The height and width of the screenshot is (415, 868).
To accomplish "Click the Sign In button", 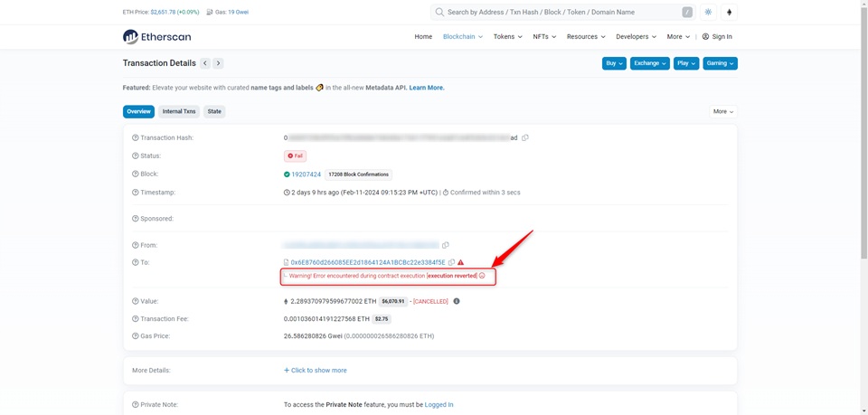I will (718, 37).
